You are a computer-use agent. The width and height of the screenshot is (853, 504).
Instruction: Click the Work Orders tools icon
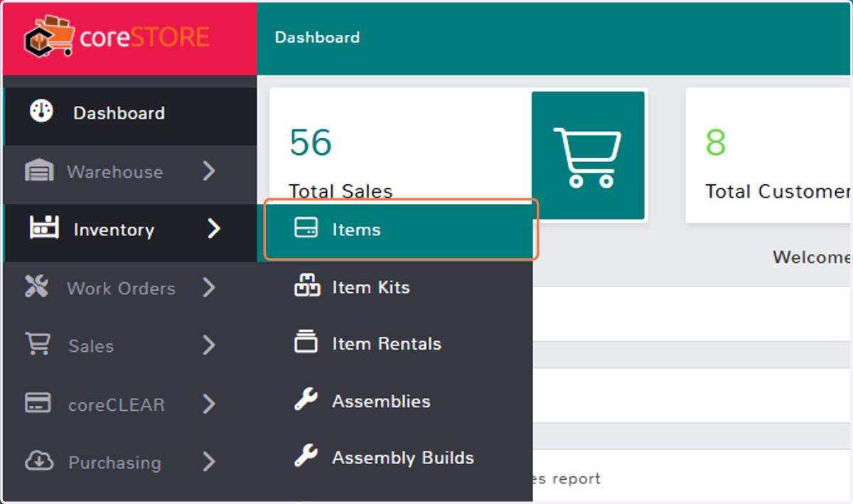click(x=36, y=286)
